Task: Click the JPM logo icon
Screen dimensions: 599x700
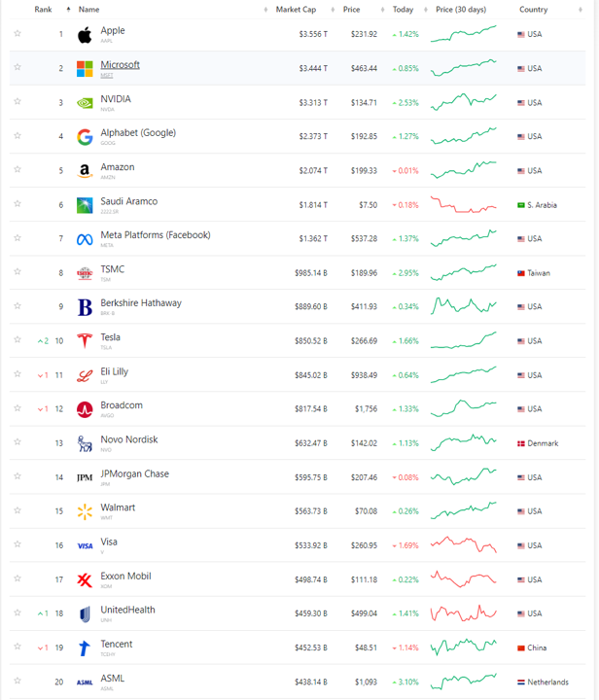Action: pyautogui.click(x=85, y=477)
